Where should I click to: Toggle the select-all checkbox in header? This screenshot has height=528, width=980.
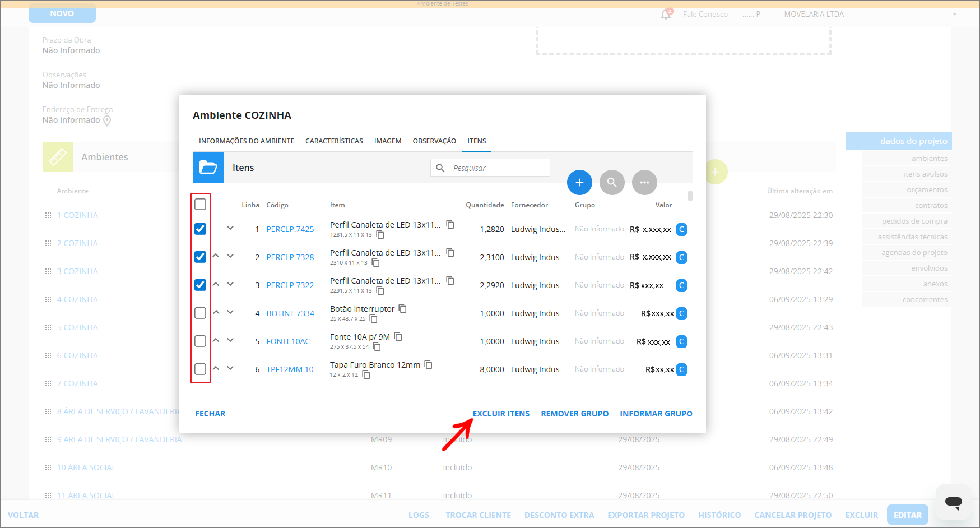coord(200,204)
